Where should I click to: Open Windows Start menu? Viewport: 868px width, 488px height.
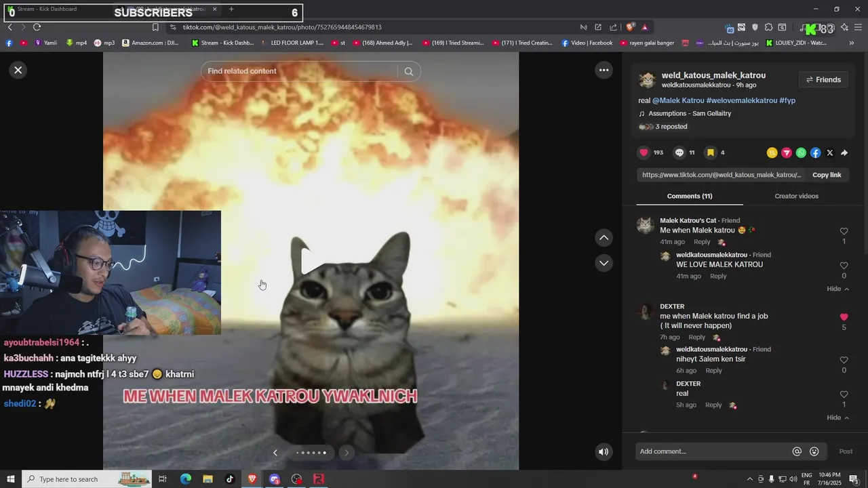click(11, 479)
